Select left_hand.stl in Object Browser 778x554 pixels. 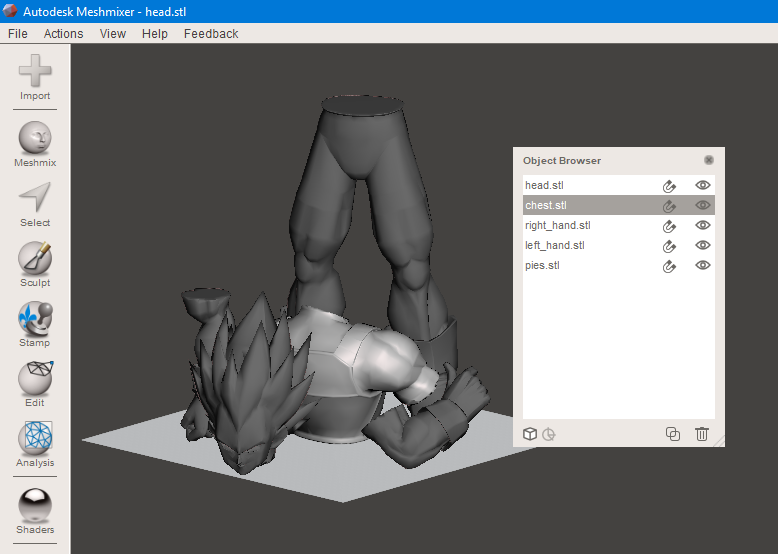(555, 245)
